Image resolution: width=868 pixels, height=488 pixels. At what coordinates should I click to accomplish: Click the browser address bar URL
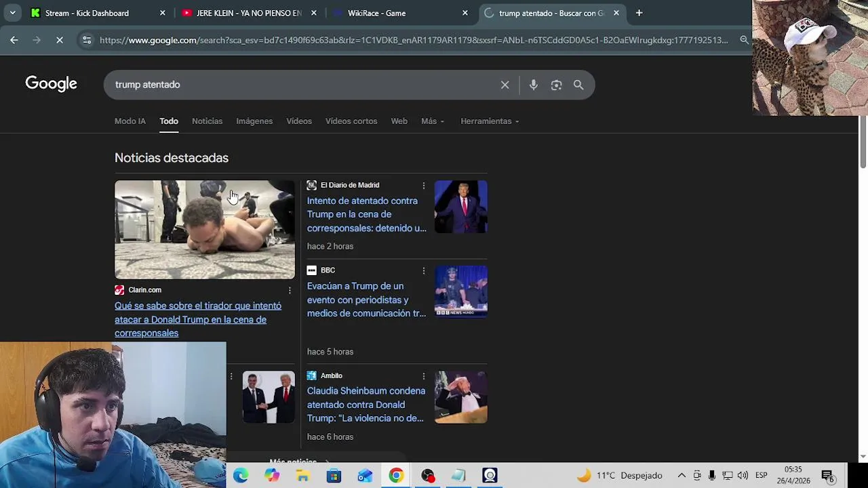point(414,40)
